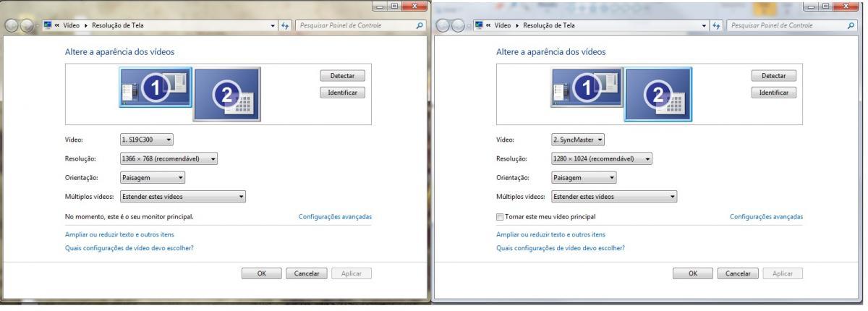The height and width of the screenshot is (311, 868).
Task: Open the 1366 × 768 resolution dropdown
Action: (169, 158)
